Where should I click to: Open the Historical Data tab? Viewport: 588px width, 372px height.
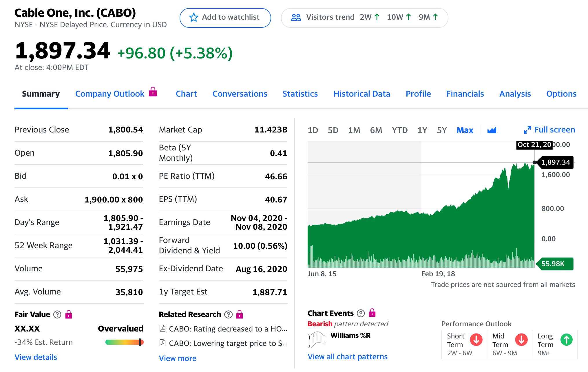[361, 94]
